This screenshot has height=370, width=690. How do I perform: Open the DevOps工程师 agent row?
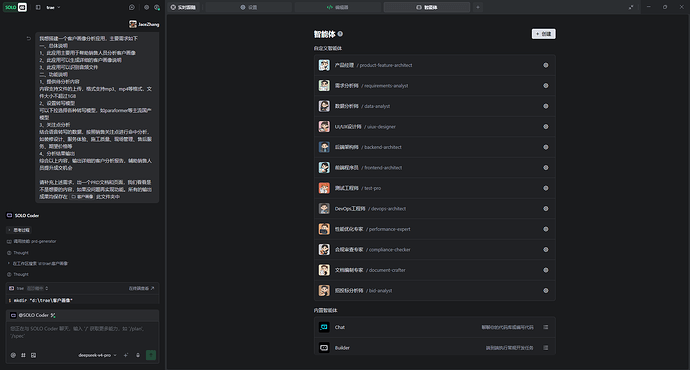tap(435, 209)
